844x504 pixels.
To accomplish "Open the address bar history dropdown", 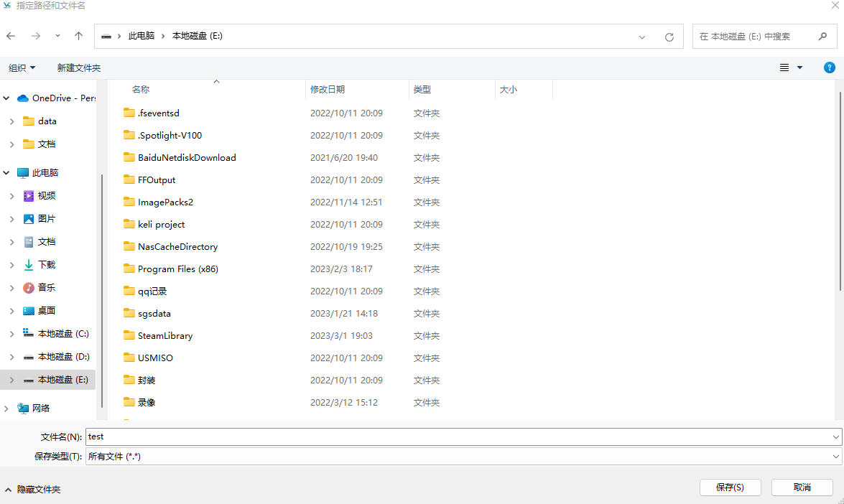I will click(642, 37).
